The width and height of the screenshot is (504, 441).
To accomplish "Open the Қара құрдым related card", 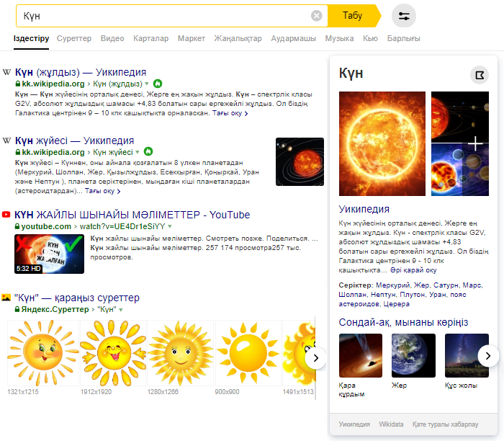I will (361, 365).
